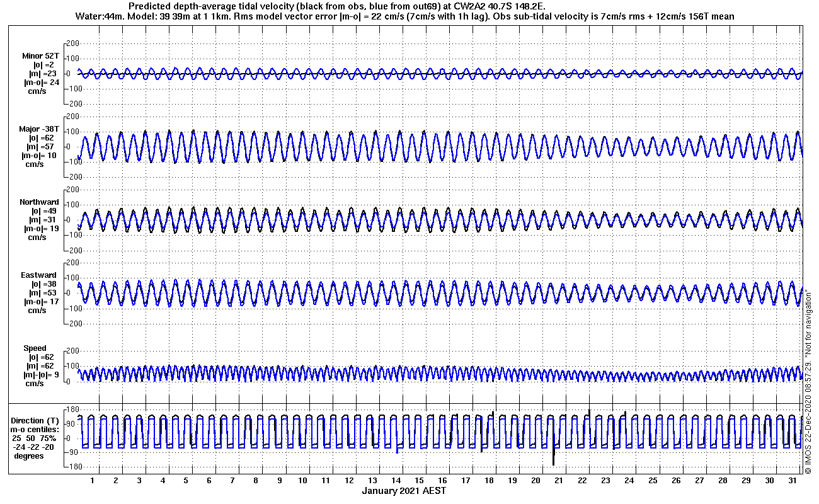Click the '-24 -22 -20' centile values
This screenshot has height=504, width=819.
tap(35, 447)
